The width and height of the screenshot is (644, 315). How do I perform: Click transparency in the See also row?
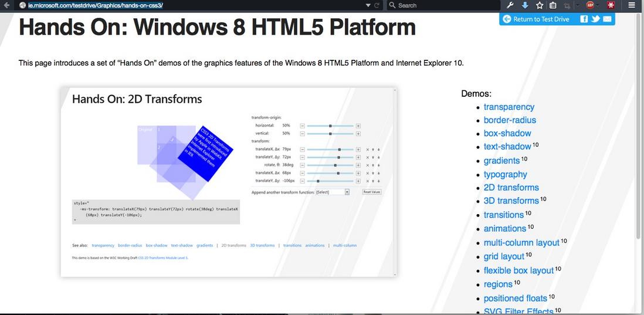[x=103, y=246]
